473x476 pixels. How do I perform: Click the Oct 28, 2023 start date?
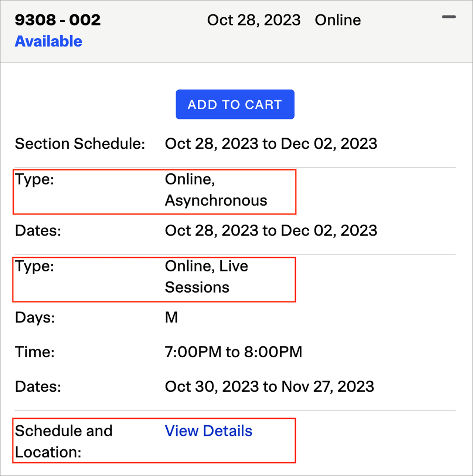coord(254,20)
